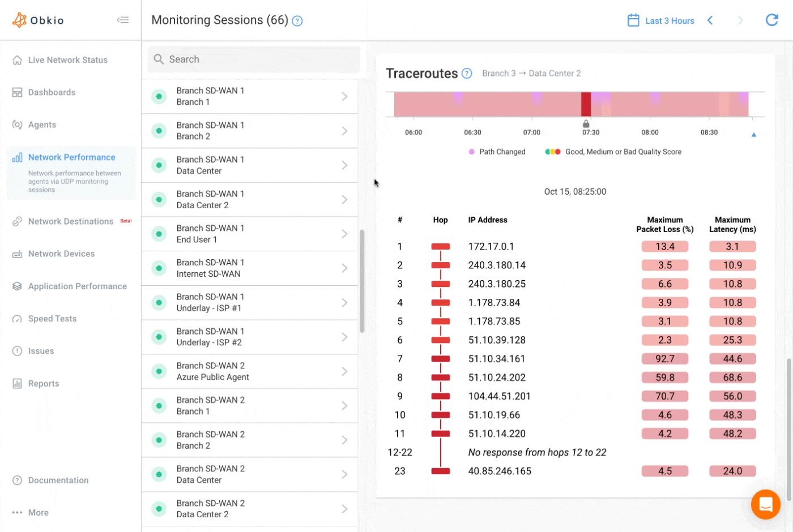Click the lock toggle on the timeline
Image resolution: width=793 pixels, height=532 pixels.
coord(586,123)
